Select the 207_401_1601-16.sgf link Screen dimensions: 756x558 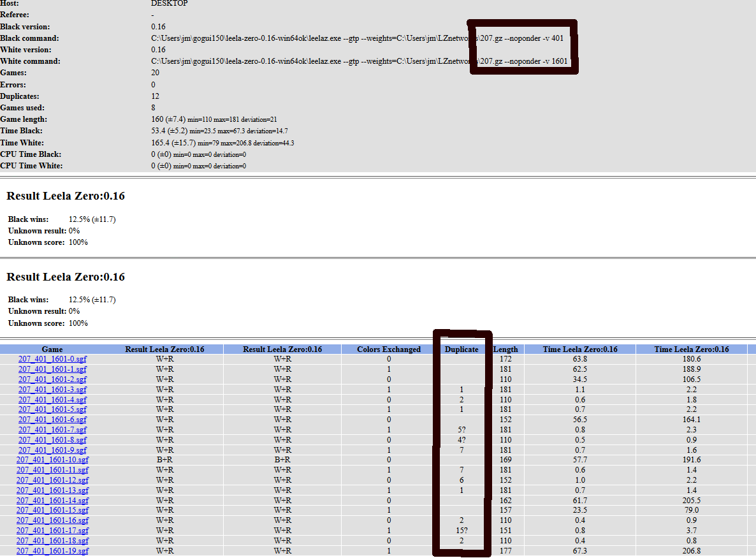pyautogui.click(x=52, y=520)
